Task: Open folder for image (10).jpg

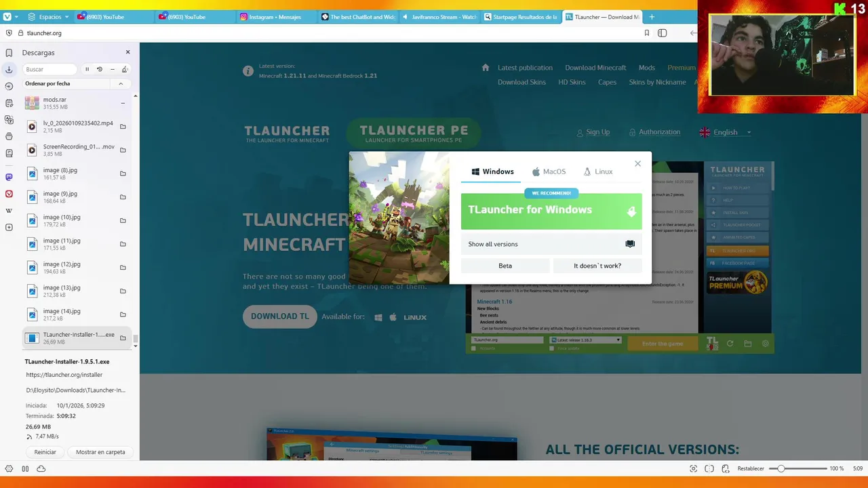Action: coord(123,220)
